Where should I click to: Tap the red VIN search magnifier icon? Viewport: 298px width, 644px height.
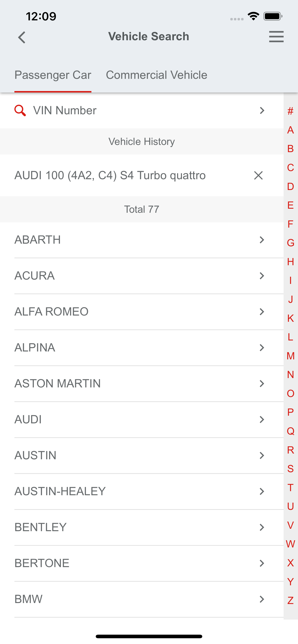pos(20,110)
